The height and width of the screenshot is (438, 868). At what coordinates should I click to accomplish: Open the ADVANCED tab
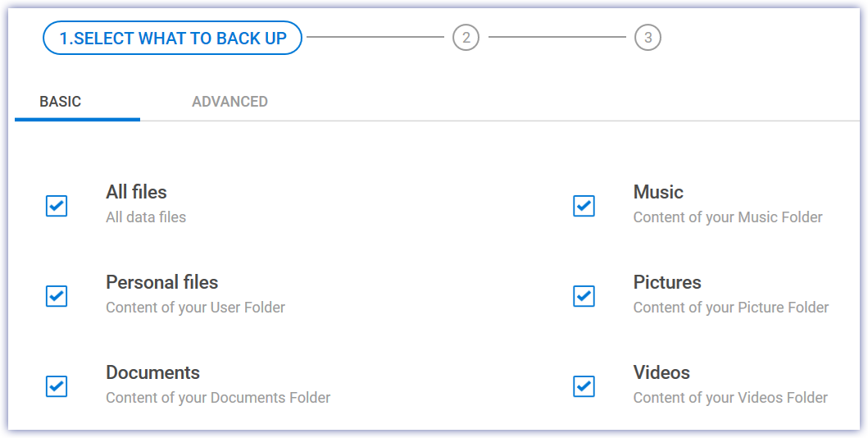click(x=229, y=102)
